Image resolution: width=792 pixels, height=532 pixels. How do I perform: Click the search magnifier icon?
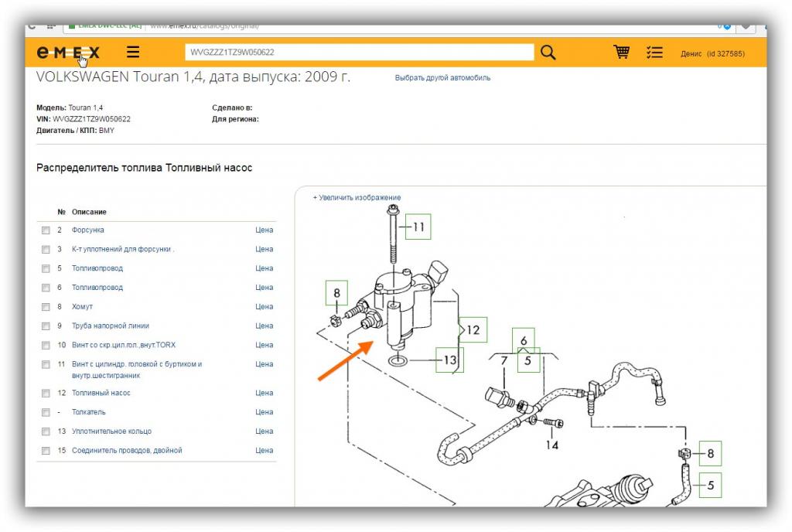[548, 52]
